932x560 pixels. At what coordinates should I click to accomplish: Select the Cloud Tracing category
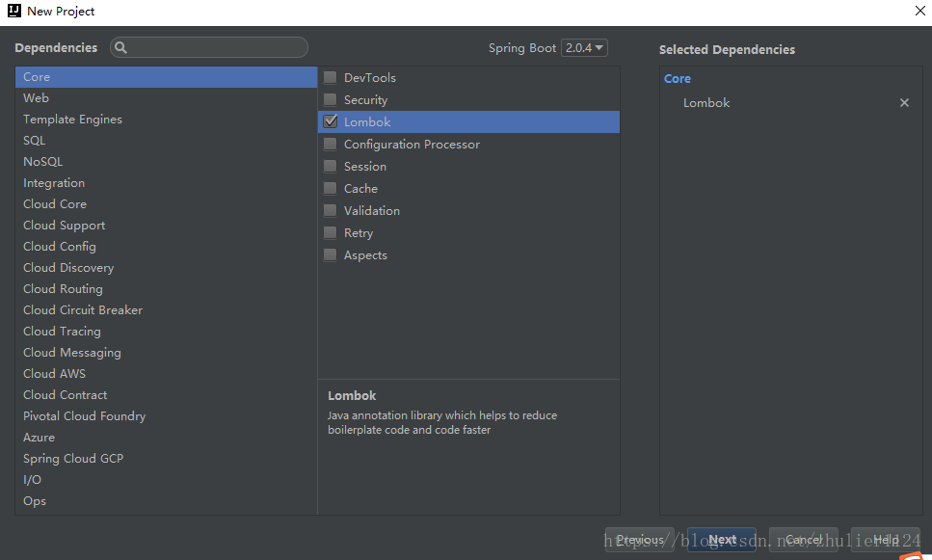(x=167, y=332)
